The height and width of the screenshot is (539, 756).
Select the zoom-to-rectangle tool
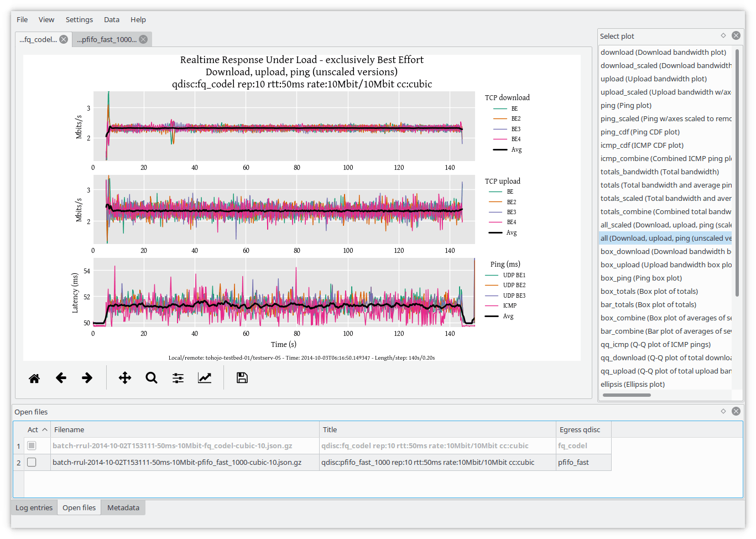coord(151,377)
